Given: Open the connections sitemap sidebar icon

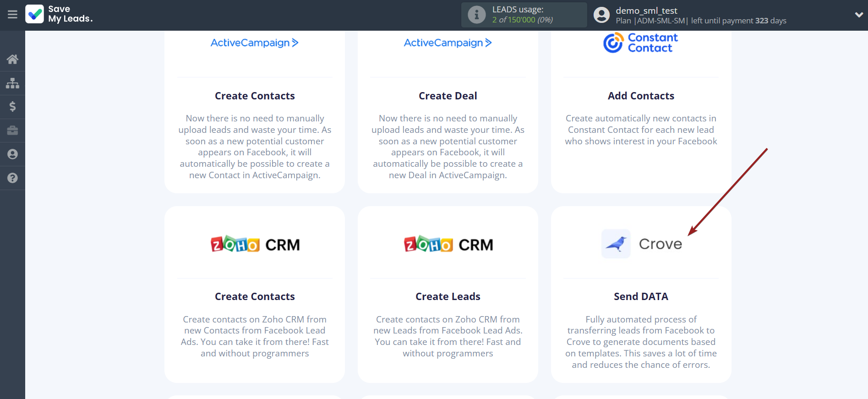Looking at the screenshot, I should click(12, 83).
